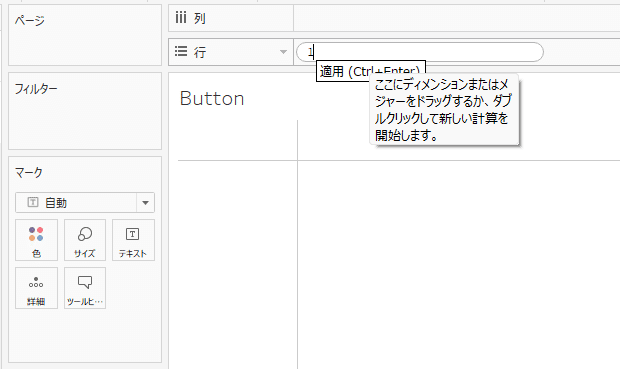Open the サイズ (Size) mark card
Image resolution: width=620 pixels, height=369 pixels.
[85, 240]
